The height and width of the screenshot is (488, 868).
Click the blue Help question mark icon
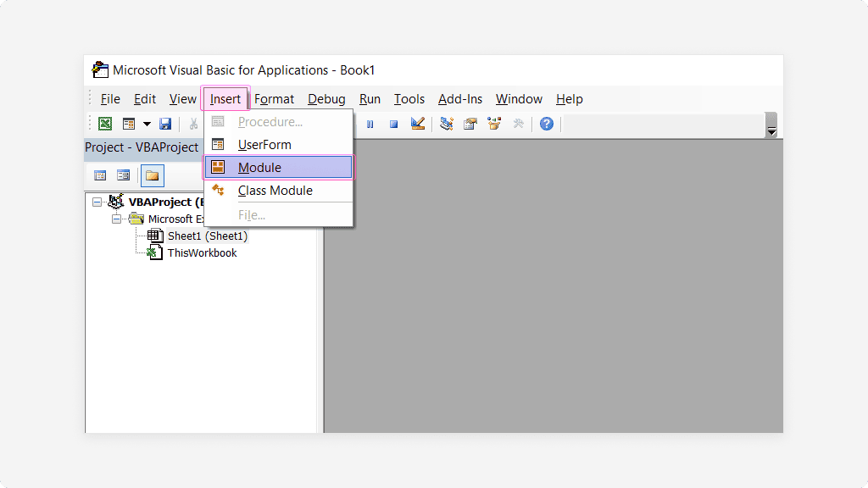[x=547, y=124]
